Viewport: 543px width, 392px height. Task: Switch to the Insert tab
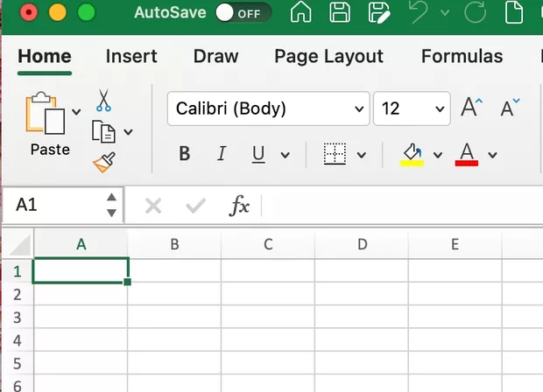pos(131,56)
